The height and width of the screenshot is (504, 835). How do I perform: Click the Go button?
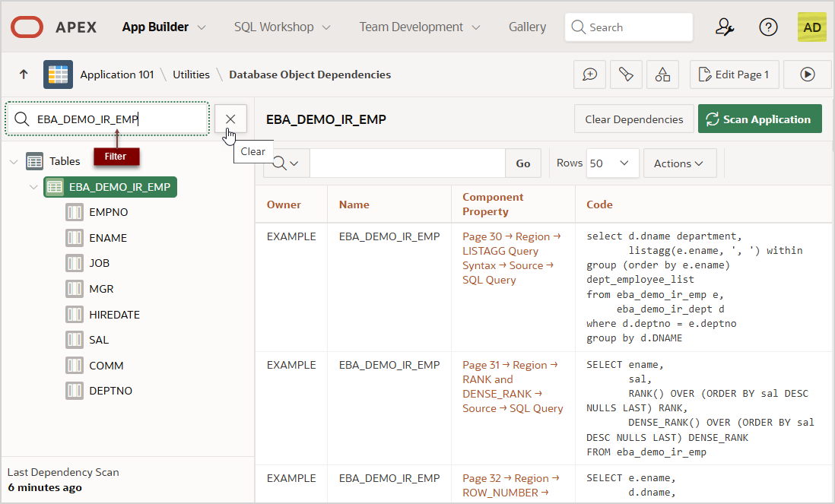click(x=523, y=163)
